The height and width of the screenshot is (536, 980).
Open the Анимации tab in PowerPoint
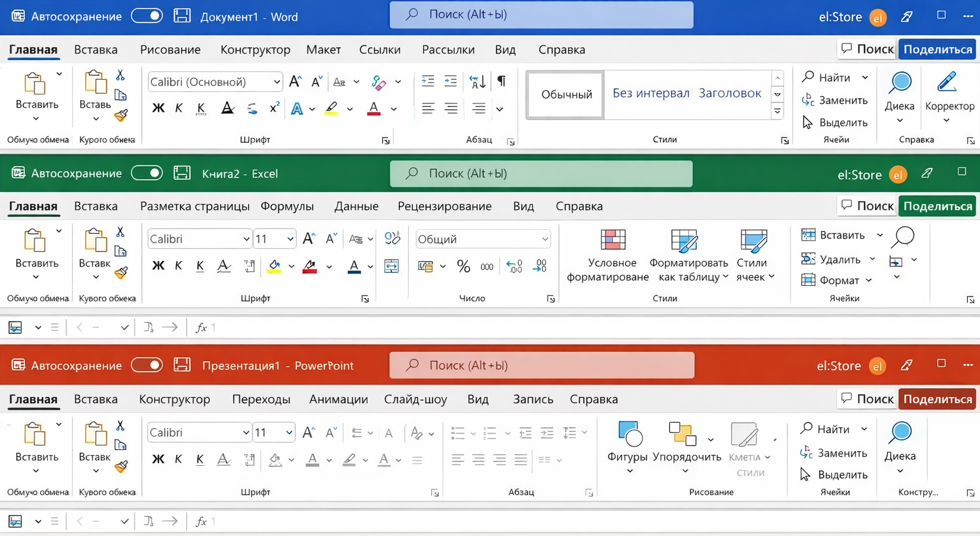pos(338,399)
